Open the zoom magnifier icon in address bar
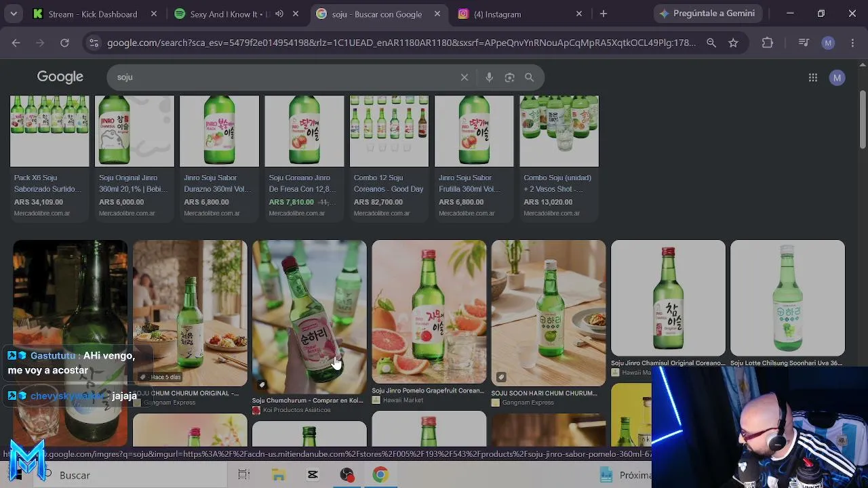The image size is (868, 488). 711,43
